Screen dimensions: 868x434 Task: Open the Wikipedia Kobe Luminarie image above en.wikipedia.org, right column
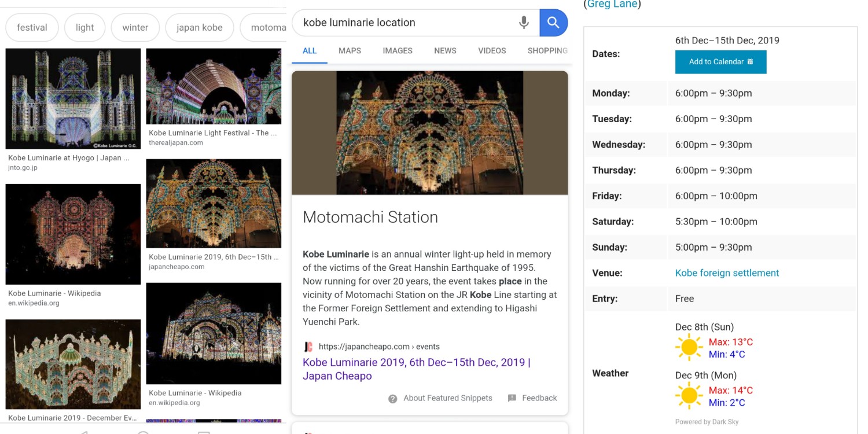click(x=214, y=333)
